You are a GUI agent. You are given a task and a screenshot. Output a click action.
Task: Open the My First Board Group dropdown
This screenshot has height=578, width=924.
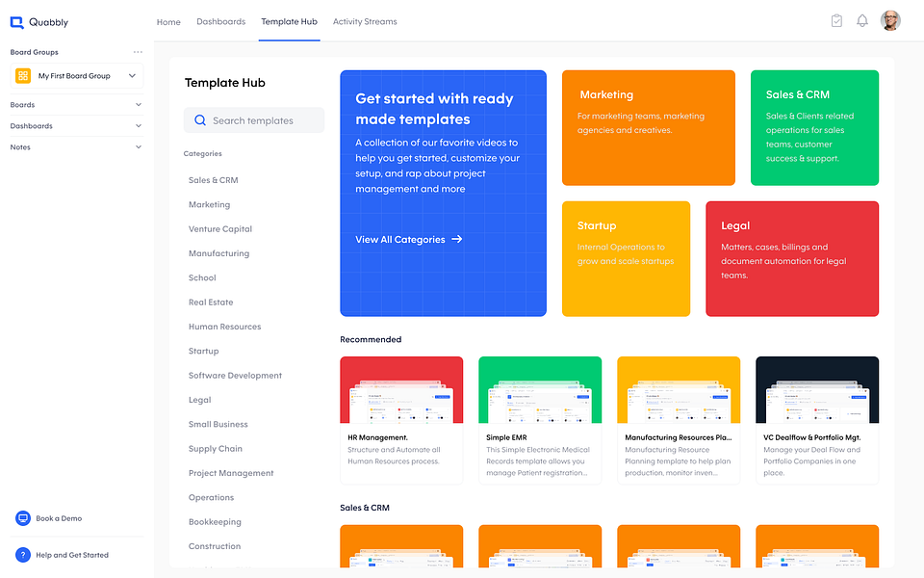pyautogui.click(x=77, y=75)
